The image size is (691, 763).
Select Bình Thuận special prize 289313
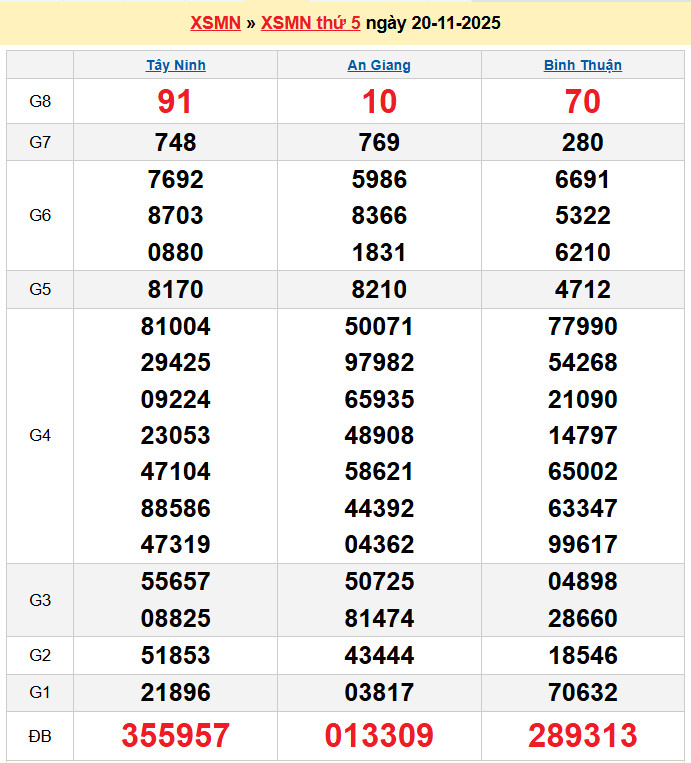pos(583,736)
